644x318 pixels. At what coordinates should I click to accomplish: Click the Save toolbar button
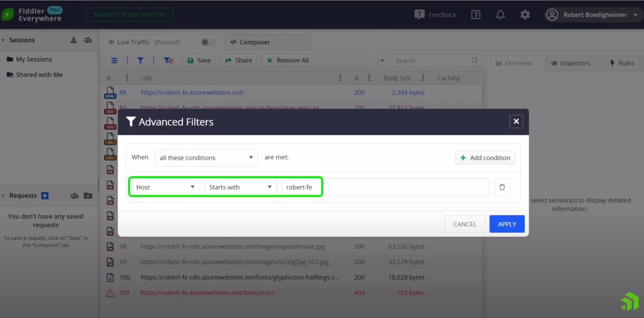tap(199, 60)
